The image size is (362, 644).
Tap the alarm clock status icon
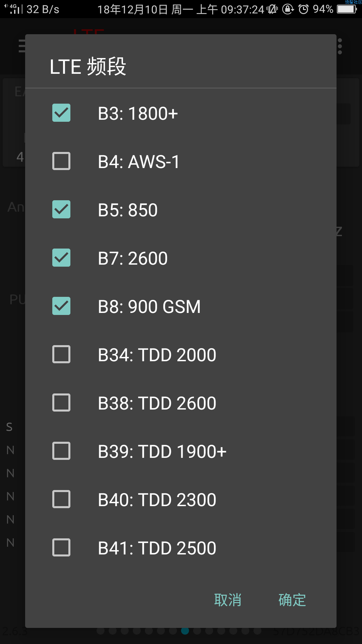point(303,9)
